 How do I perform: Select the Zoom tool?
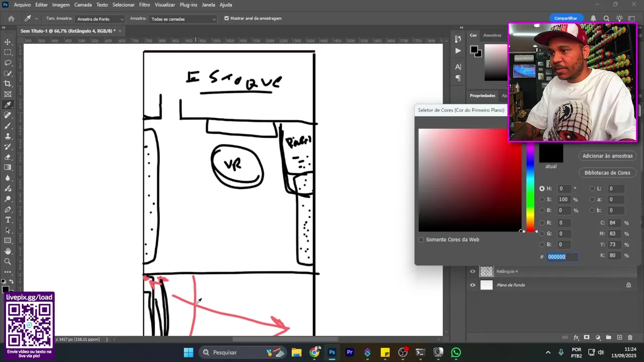click(8, 261)
